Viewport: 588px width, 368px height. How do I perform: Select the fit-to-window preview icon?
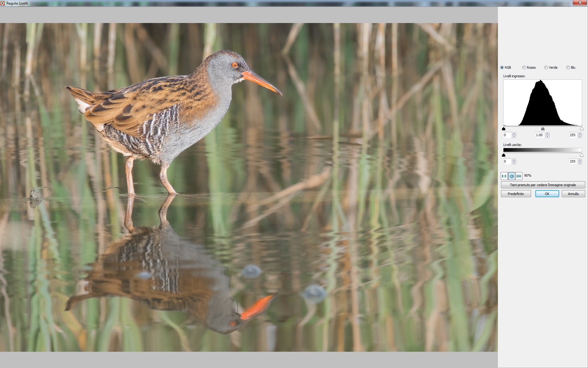point(511,176)
